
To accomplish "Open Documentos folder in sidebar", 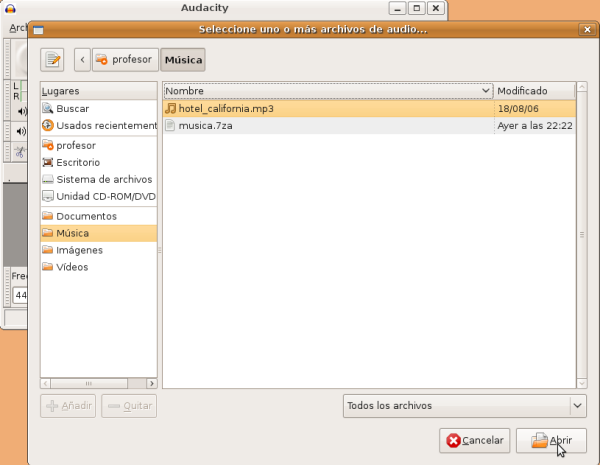I will pos(86,216).
